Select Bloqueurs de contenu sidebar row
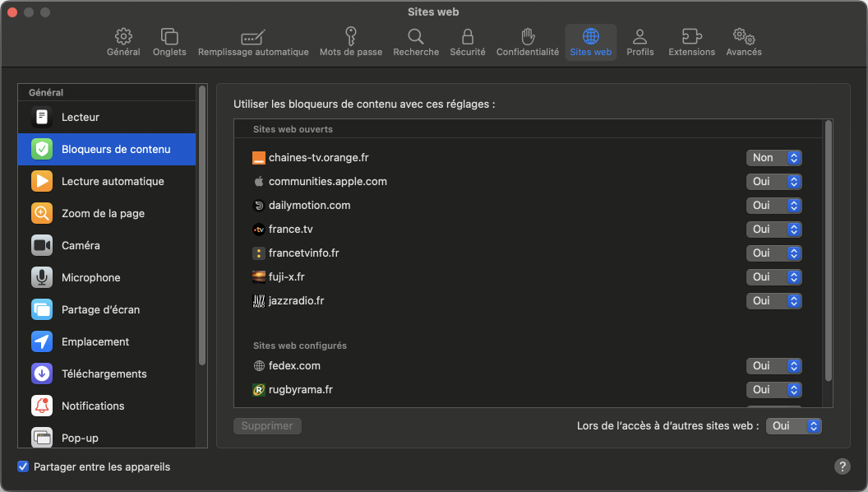This screenshot has width=868, height=492. [x=107, y=149]
